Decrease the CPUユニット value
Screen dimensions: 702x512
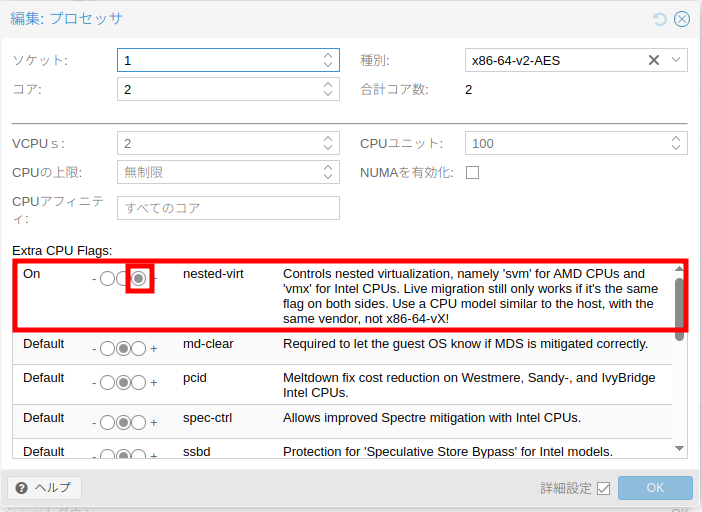(x=676, y=148)
